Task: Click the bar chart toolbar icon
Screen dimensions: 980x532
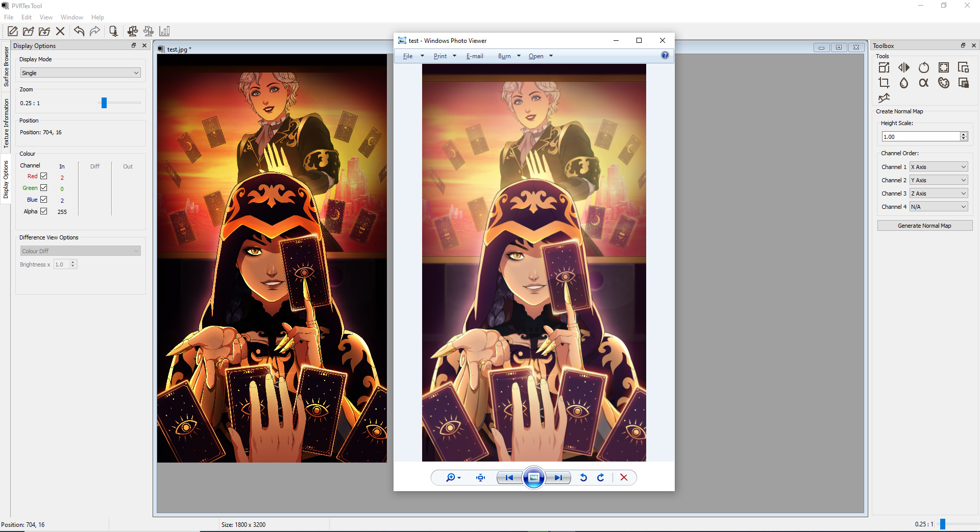Action: pos(164,31)
